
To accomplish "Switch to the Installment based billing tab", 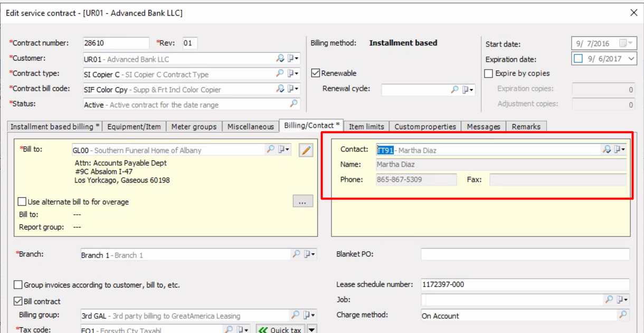I will pyautogui.click(x=55, y=127).
